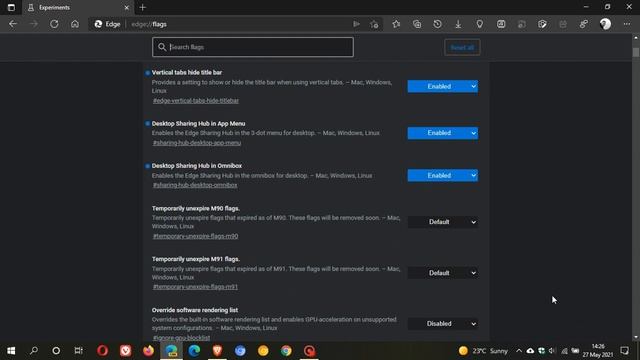Open the Favorites star toolbar icon
The image size is (640, 360).
click(x=396, y=24)
